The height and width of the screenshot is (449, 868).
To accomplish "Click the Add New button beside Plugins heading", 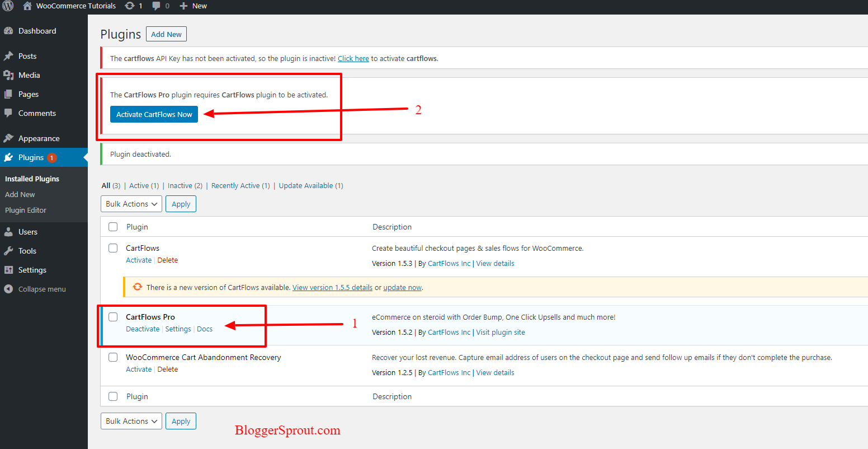I will tap(166, 34).
